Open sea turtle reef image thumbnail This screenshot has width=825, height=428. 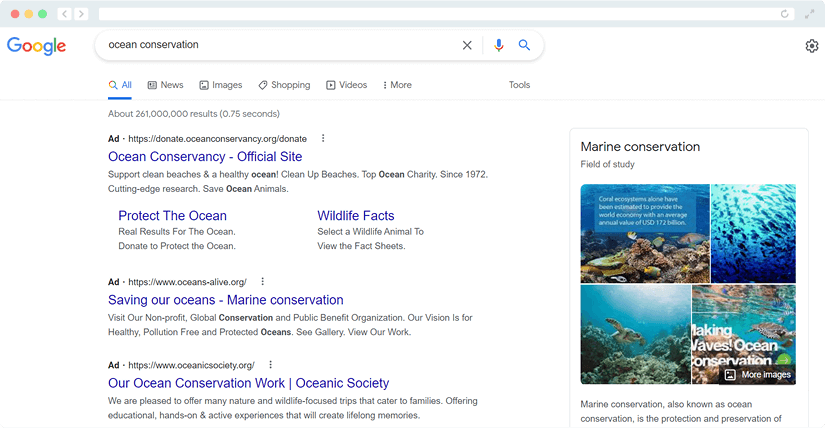[635, 334]
